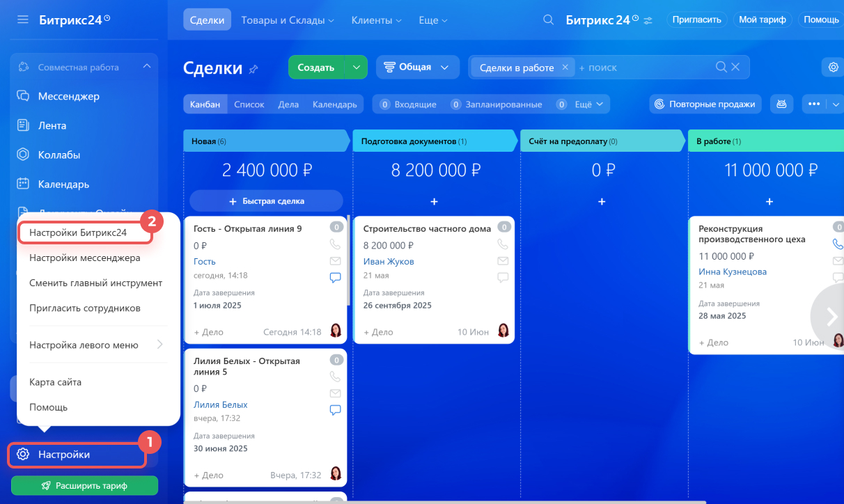Image resolution: width=844 pixels, height=504 pixels.
Task: Click the magnifier inside the deals filter field
Action: (x=721, y=68)
